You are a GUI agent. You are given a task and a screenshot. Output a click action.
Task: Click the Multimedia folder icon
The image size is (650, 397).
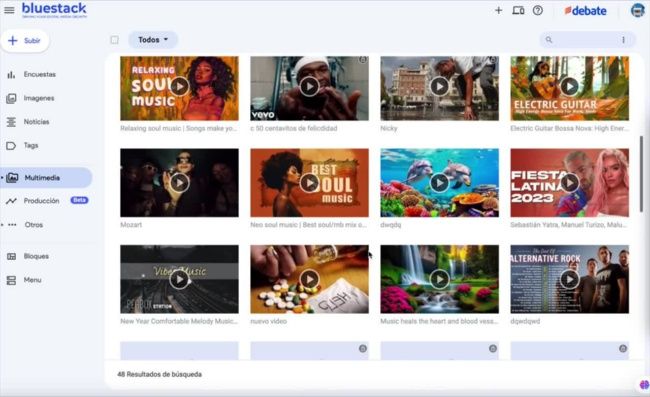12,178
